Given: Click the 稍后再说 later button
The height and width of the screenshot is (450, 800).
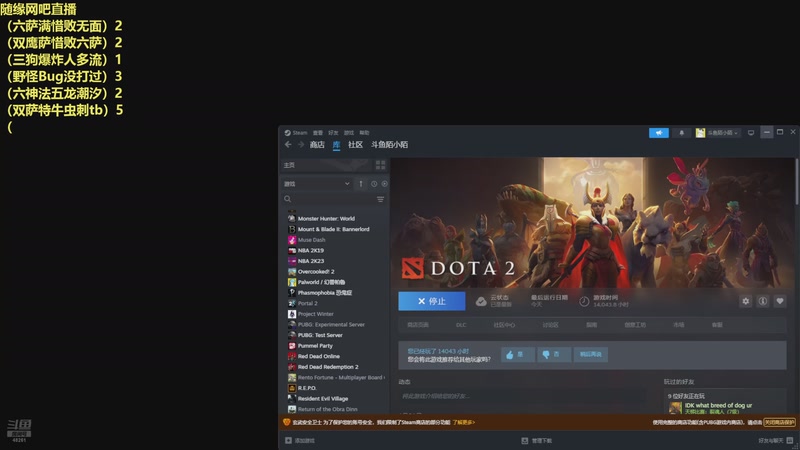Looking at the screenshot, I should pyautogui.click(x=591, y=354).
